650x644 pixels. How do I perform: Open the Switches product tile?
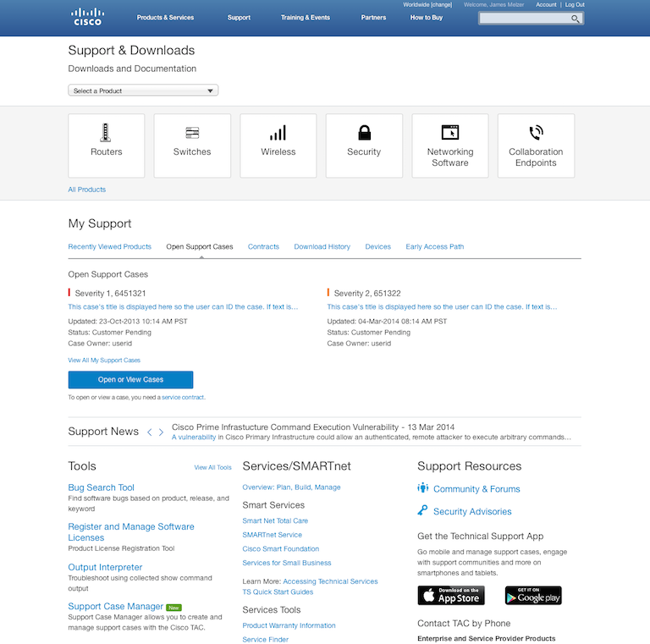(x=192, y=146)
